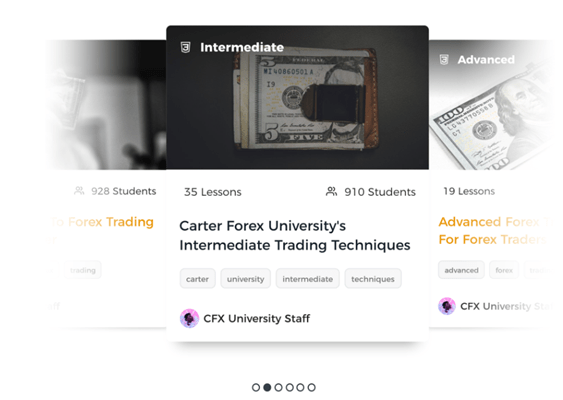This screenshot has width=563, height=400.
Task: Switch to the fifth carousel dot
Action: click(x=301, y=387)
